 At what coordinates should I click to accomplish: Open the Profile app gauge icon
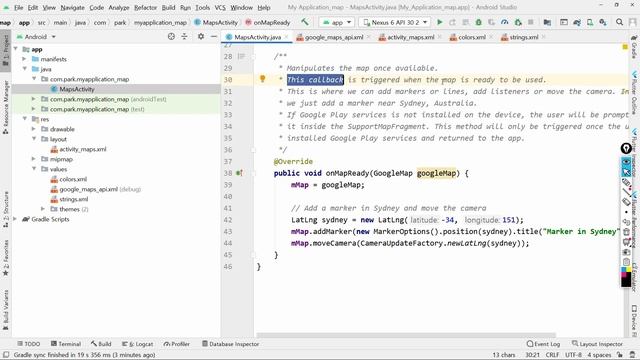pyautogui.click(x=504, y=22)
